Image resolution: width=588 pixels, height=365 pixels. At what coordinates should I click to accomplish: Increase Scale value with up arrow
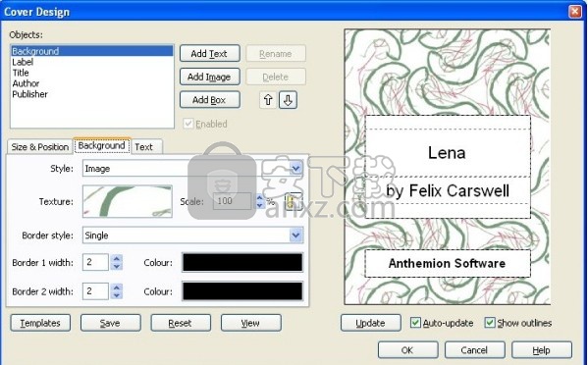(x=259, y=197)
